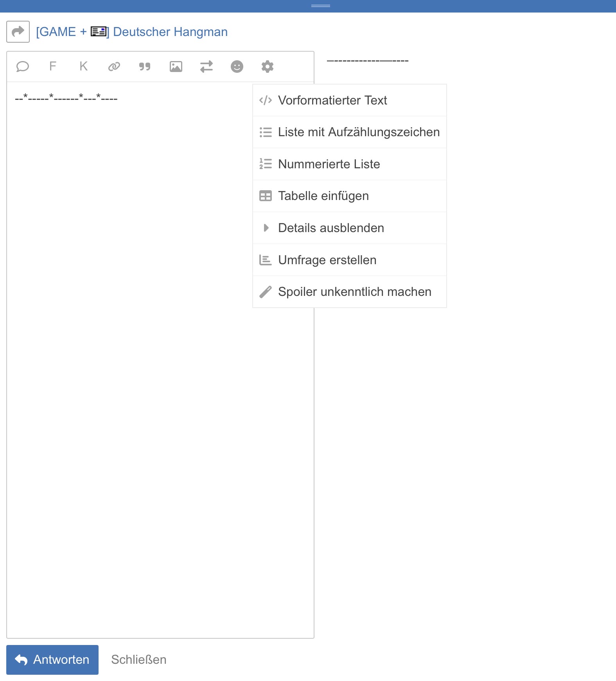
Task: Click the speech bubble icon in toolbar
Action: [22, 67]
